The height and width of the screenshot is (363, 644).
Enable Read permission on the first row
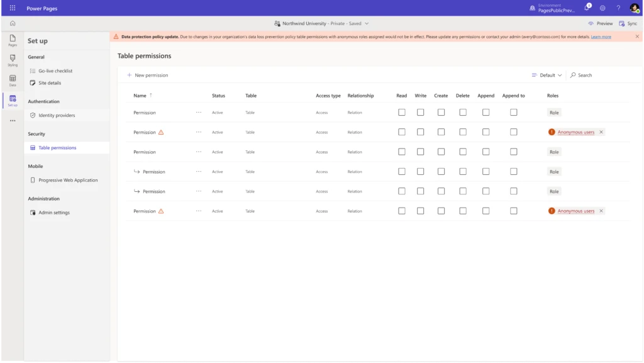click(x=402, y=113)
